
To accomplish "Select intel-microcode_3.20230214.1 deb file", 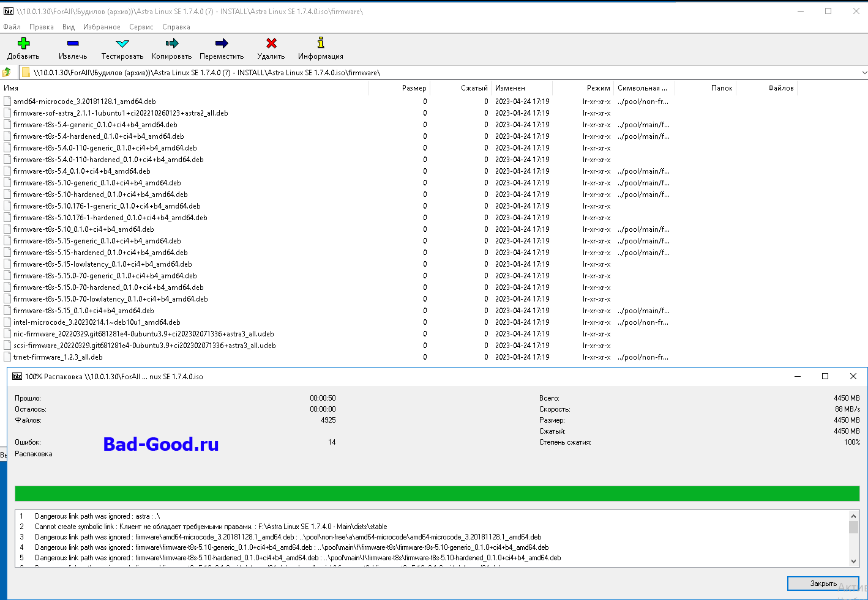I will (97, 322).
